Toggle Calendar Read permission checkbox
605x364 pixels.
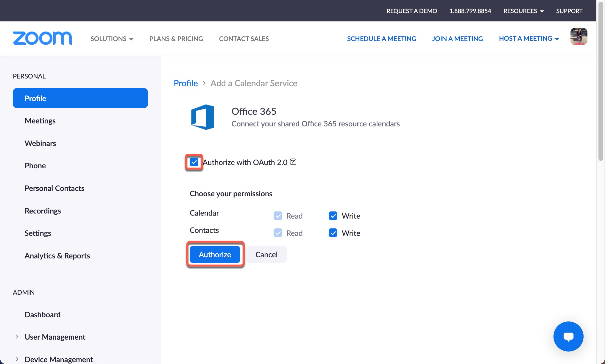point(278,216)
